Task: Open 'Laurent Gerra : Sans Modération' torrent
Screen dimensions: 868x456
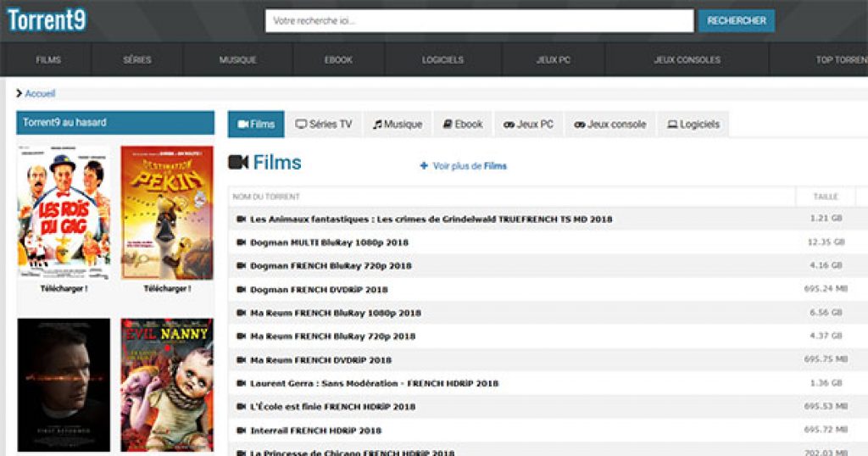Action: 374,383
